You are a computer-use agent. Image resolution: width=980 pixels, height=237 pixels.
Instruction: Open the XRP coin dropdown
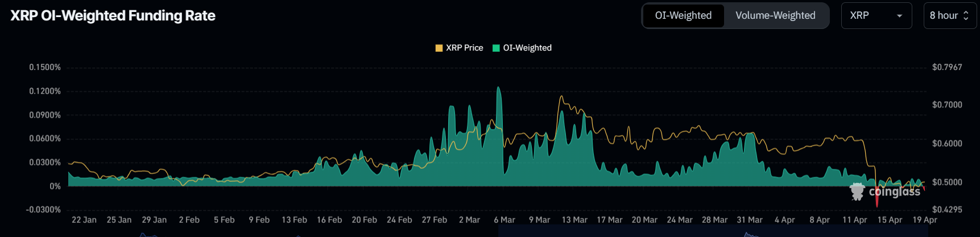click(876, 15)
